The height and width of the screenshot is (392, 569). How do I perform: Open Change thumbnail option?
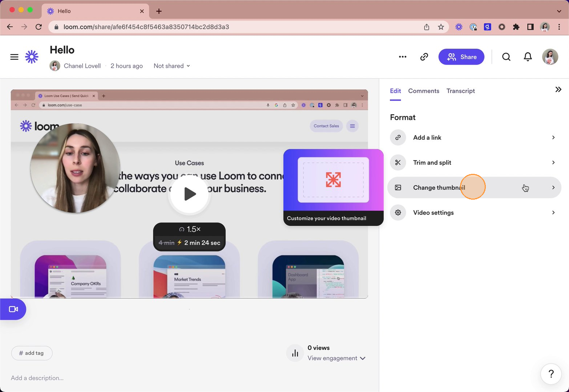474,188
